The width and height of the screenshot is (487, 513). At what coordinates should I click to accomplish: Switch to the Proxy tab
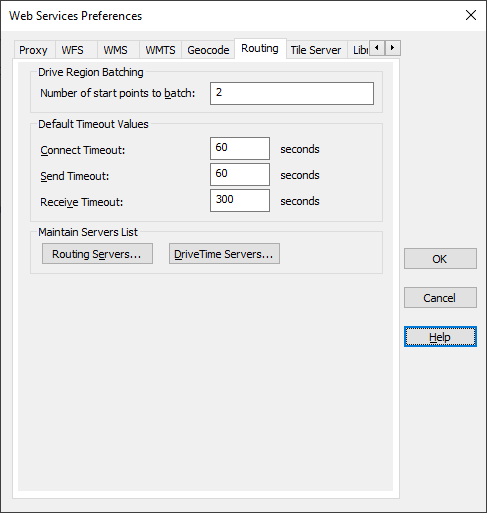(x=33, y=50)
